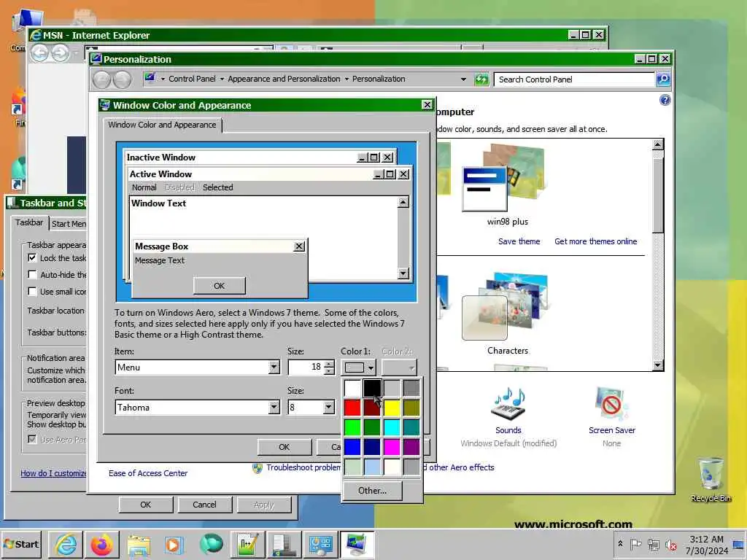Viewport: 747px width, 560px height.
Task: Enable Auto-hide the taskbar checkbox
Action: (x=32, y=274)
